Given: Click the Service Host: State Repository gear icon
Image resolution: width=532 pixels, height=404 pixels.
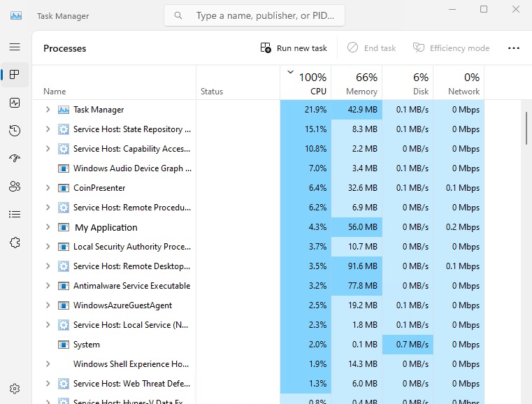Looking at the screenshot, I should coord(64,129).
